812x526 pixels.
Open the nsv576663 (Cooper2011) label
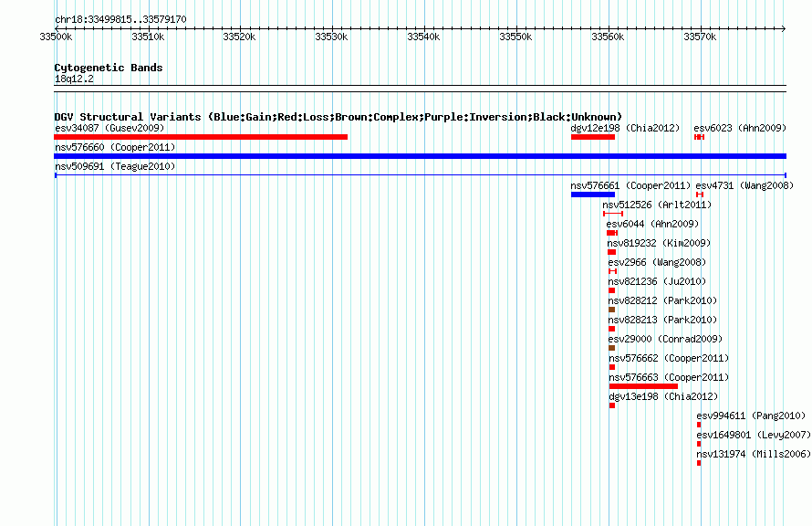pyautogui.click(x=669, y=377)
